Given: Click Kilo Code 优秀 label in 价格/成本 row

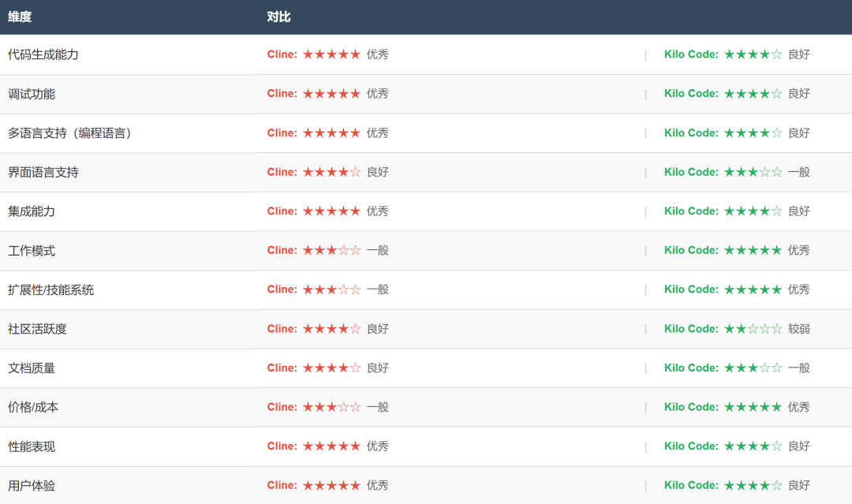Looking at the screenshot, I should click(799, 407).
